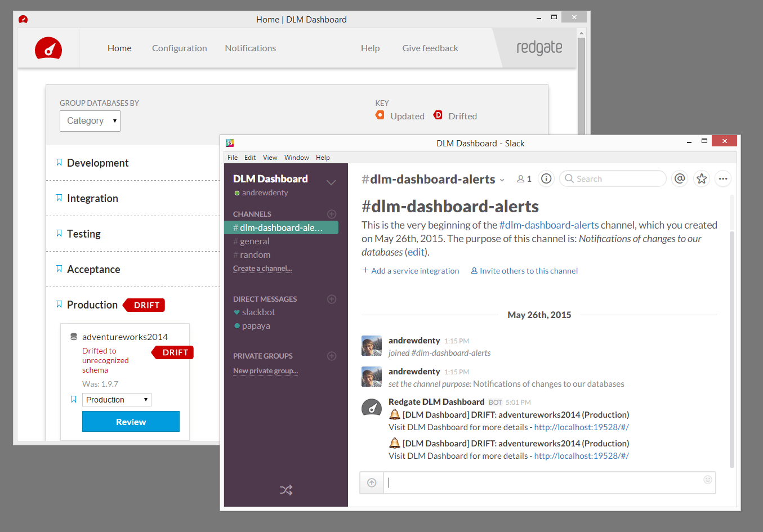
Task: Click the New private group link
Action: coord(266,371)
